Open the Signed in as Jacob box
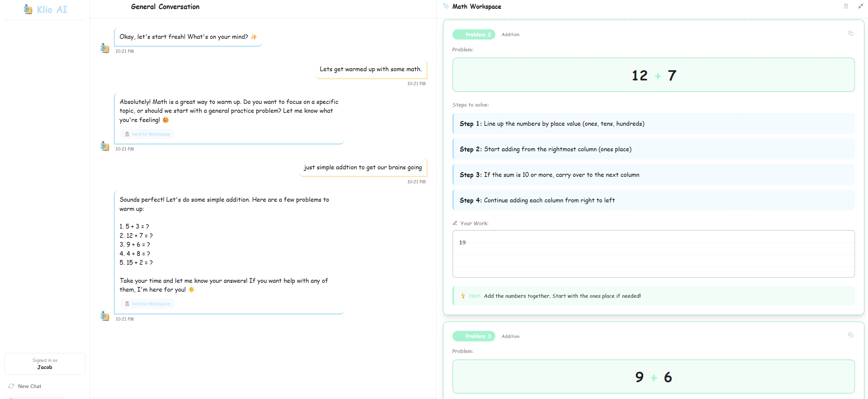Screen dimensions: 868x399 point(45,364)
